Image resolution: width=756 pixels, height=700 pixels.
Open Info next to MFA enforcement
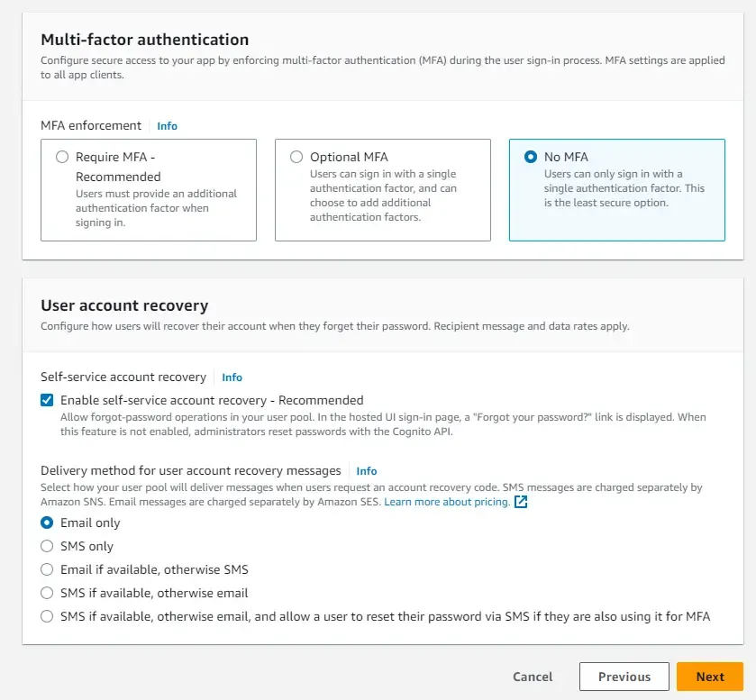coord(167,126)
